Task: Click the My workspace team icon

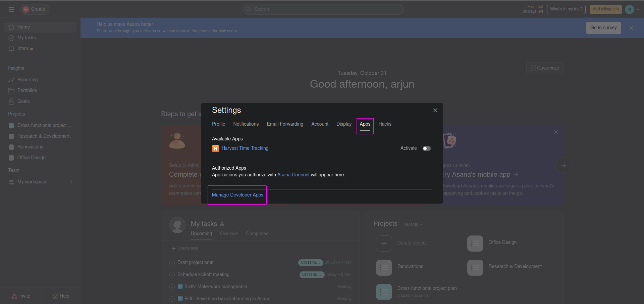Action: (x=11, y=182)
